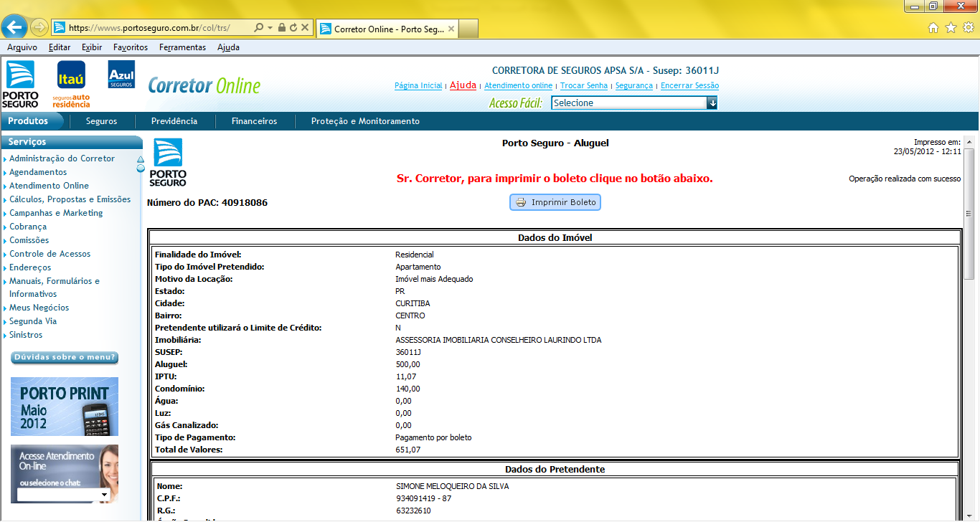Open the Ferramentas menu

point(182,47)
